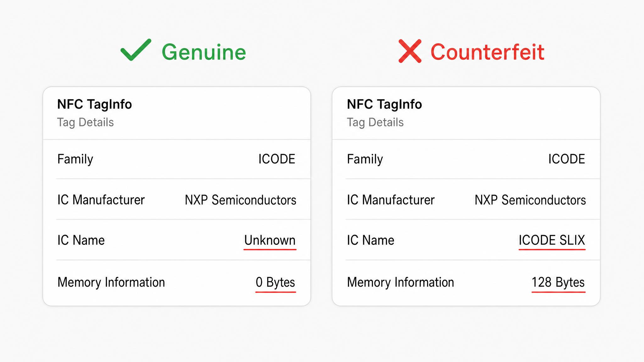Click IC Name label in the left card

[81, 240]
